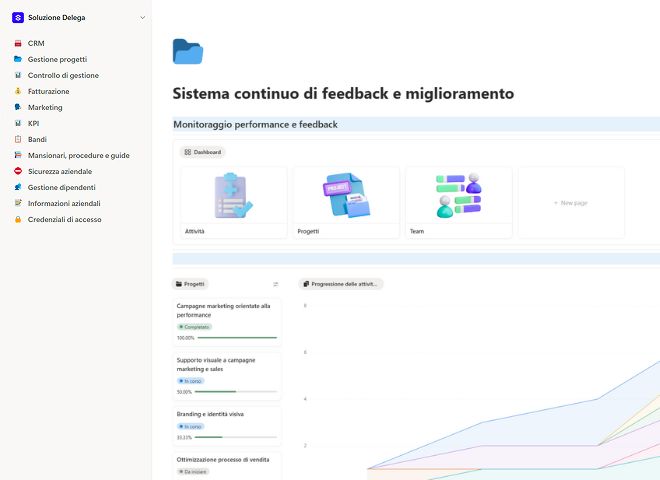660x480 pixels.
Task: Open the Informazioni aziendali page
Action: 64,203
